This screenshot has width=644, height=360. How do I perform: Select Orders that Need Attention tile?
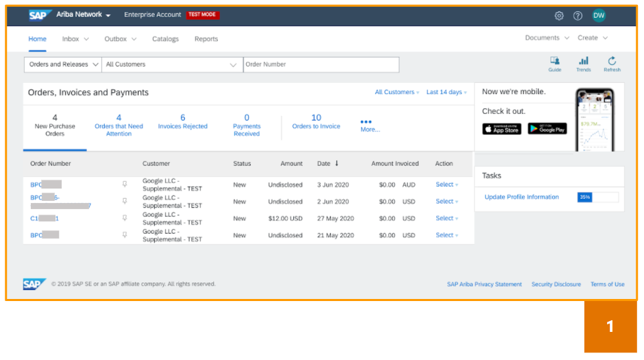(x=119, y=125)
